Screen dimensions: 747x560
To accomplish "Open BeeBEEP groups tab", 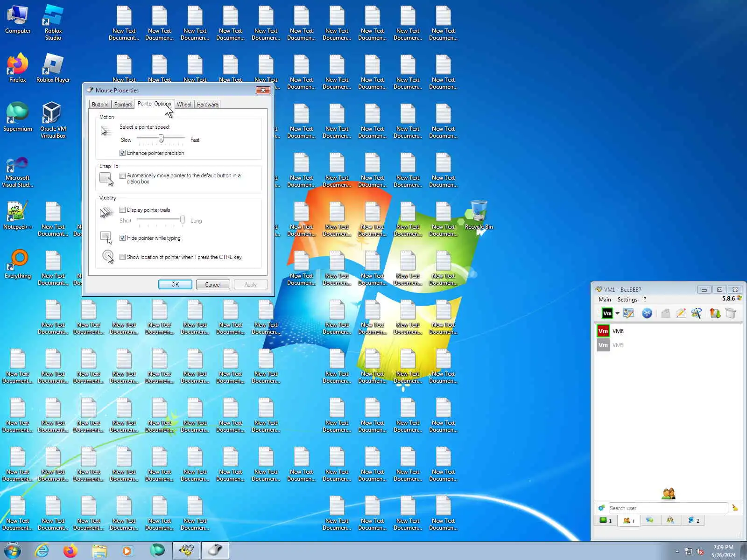I will (x=670, y=521).
